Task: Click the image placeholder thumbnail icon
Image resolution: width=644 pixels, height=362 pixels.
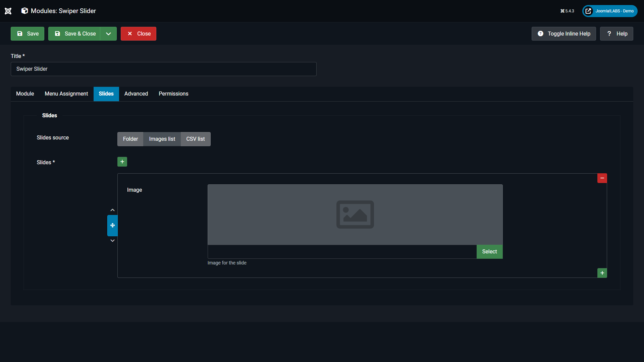Action: (355, 215)
